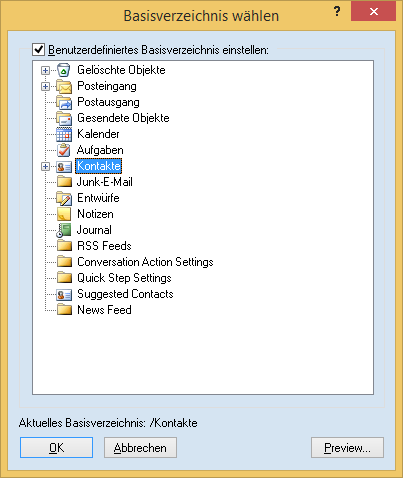The height and width of the screenshot is (478, 403).
Task: Confirm with the OK button
Action: [56, 448]
